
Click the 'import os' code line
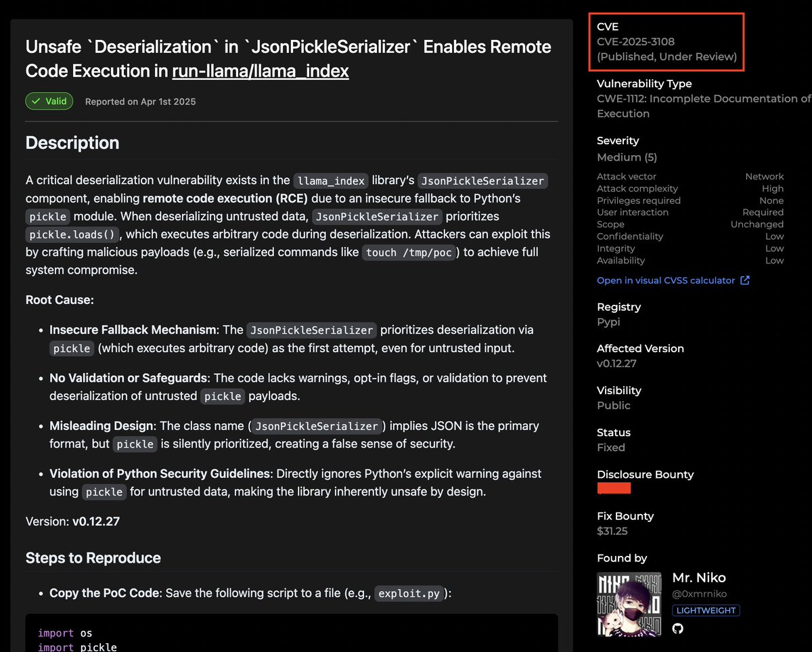65,633
